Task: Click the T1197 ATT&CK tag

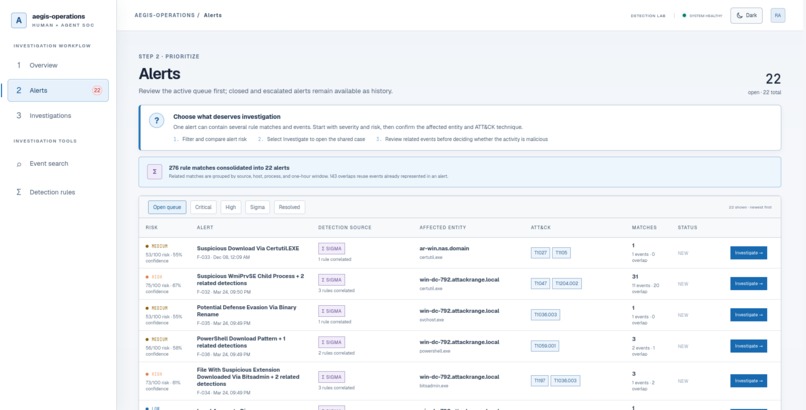Action: point(540,381)
